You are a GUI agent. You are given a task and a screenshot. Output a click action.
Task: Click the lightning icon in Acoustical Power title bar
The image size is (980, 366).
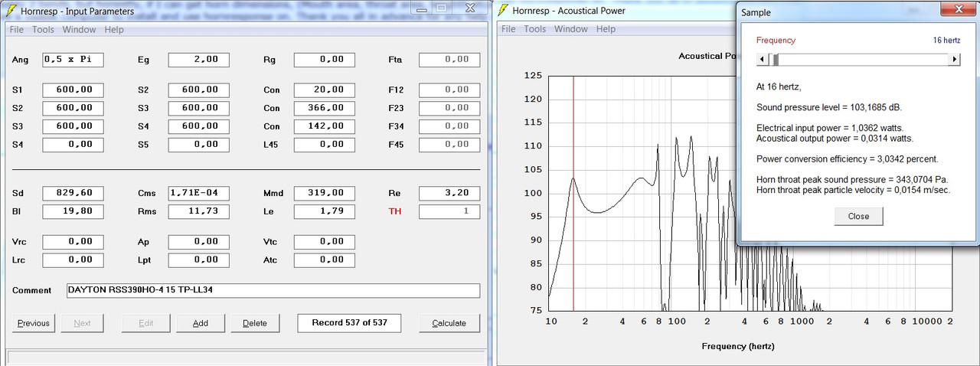pos(503,11)
